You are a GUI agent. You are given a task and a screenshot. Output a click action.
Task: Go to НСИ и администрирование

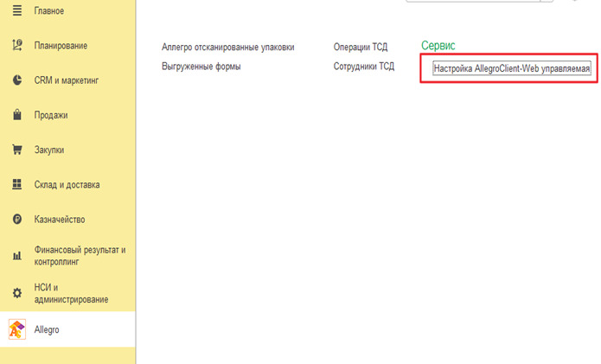pyautogui.click(x=71, y=293)
